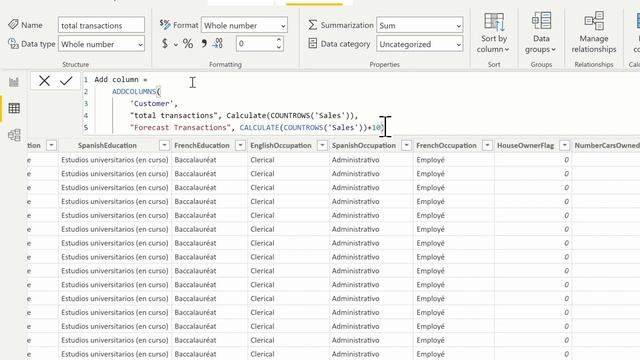Click the decimal places icon

click(x=218, y=43)
